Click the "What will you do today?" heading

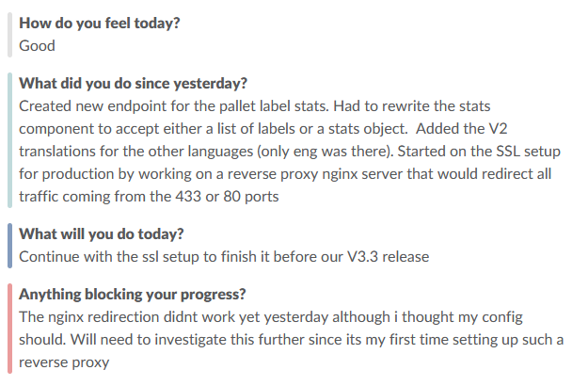102,233
